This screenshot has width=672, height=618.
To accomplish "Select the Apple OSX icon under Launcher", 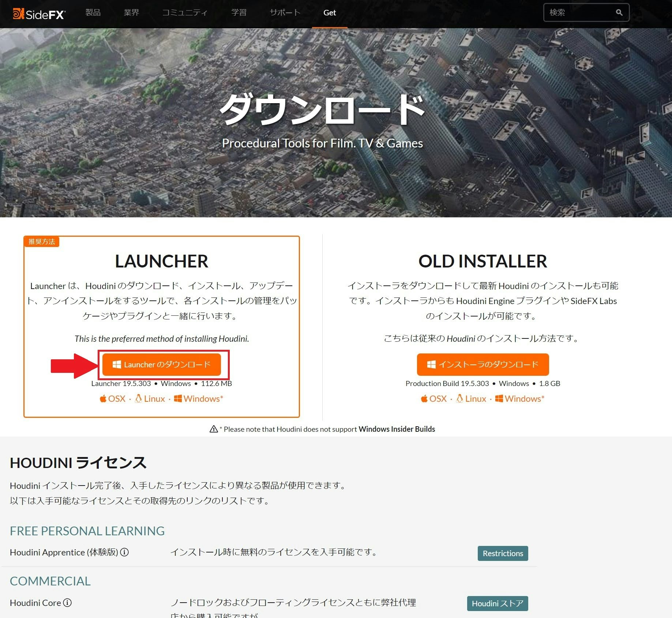I will click(x=102, y=398).
